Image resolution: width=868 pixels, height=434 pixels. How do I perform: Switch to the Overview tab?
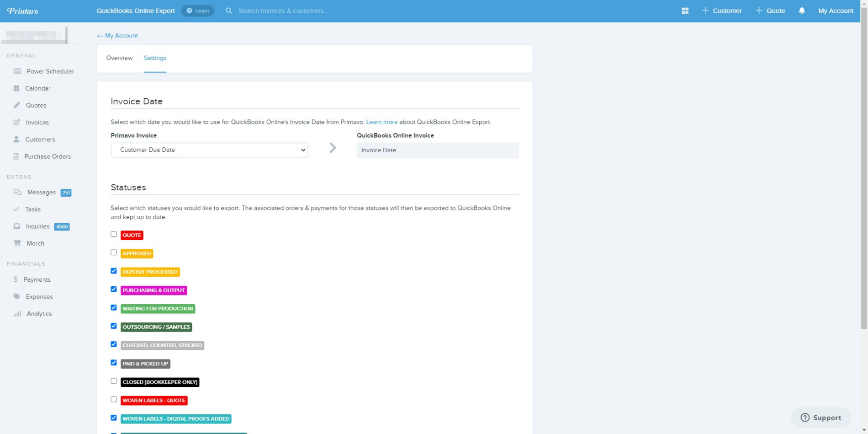(x=119, y=58)
